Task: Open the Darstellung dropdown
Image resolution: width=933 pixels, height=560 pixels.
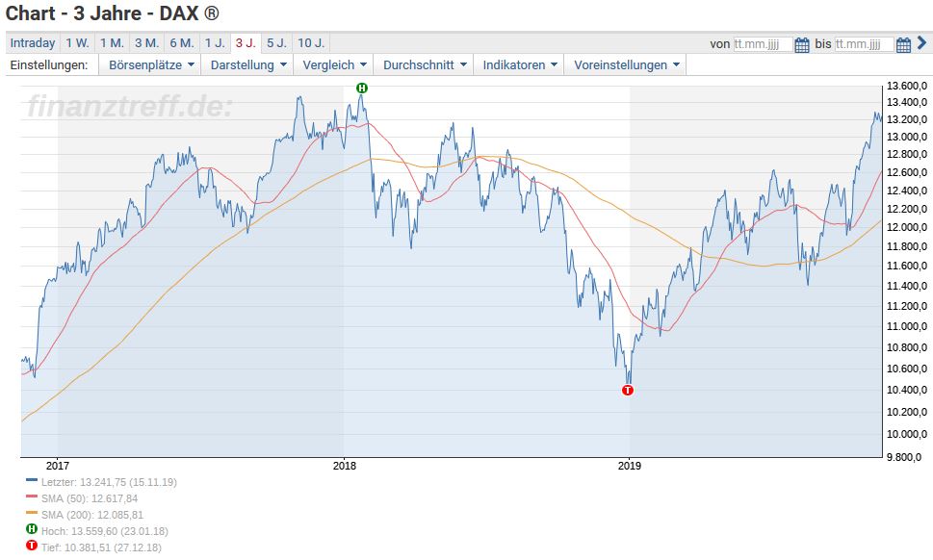Action: coord(248,64)
